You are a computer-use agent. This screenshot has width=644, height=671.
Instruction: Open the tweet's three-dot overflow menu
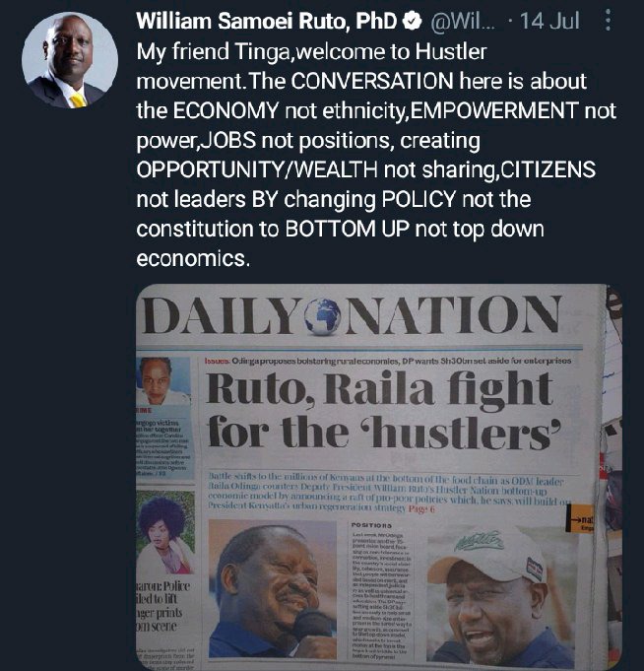(608, 20)
